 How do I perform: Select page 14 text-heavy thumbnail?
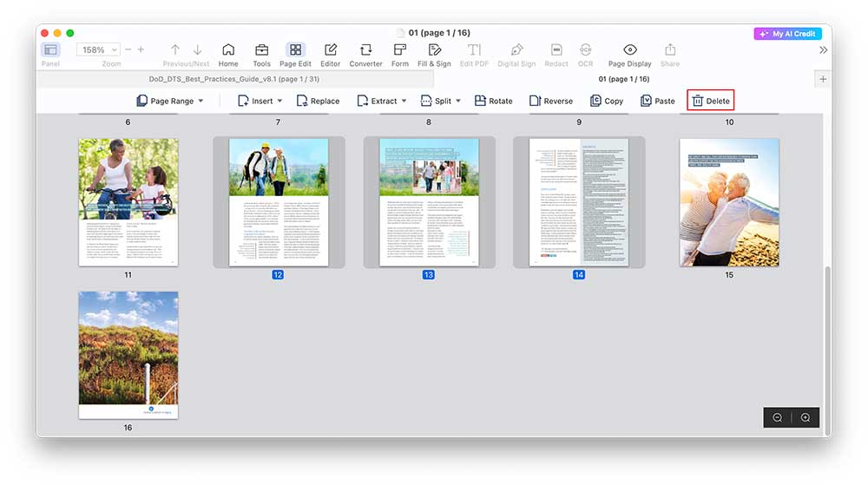[x=579, y=202]
